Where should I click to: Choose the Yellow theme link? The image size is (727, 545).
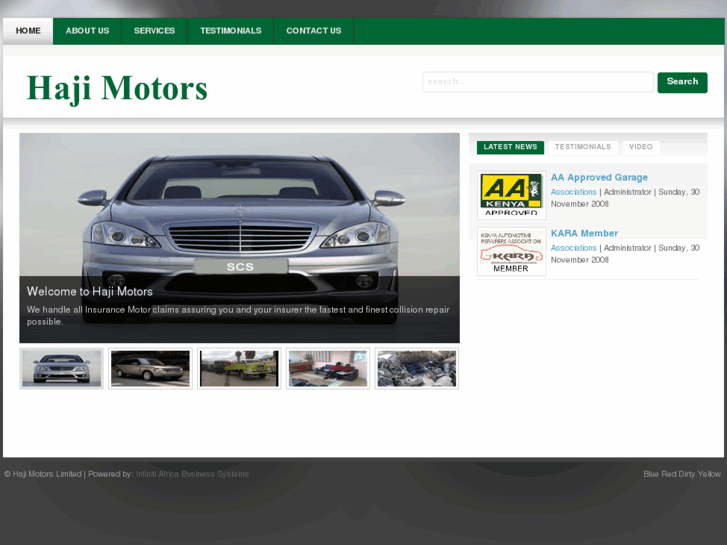pos(709,474)
